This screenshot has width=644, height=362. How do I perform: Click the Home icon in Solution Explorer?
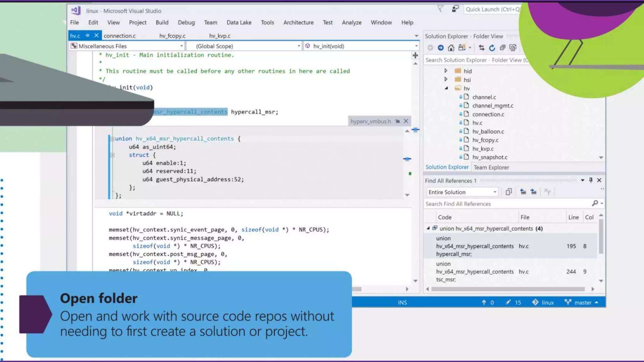click(451, 48)
